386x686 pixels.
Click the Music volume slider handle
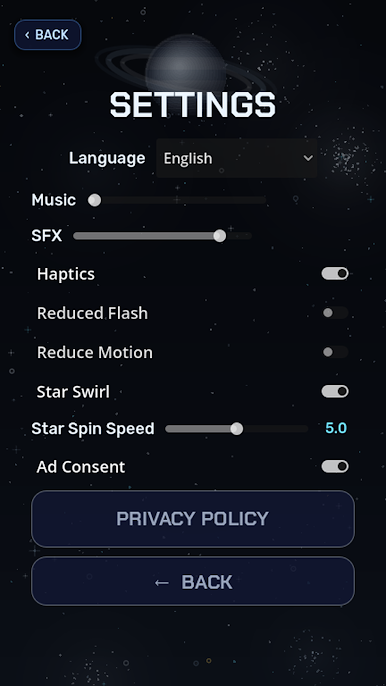[x=94, y=200]
